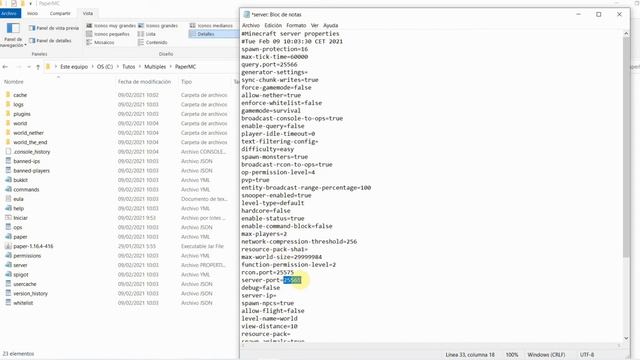Select the eula text document icon

[x=8, y=199]
